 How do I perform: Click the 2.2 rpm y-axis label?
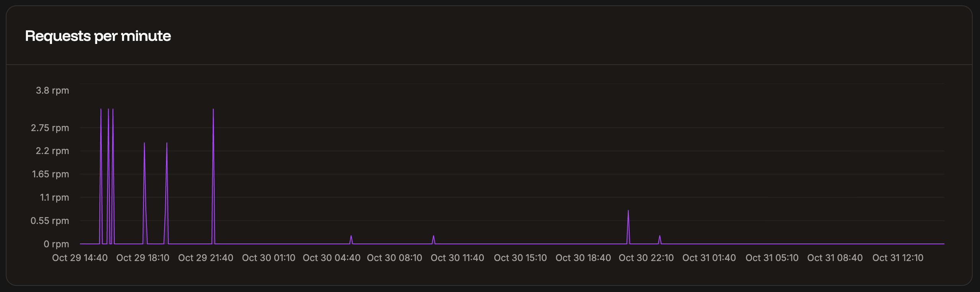tap(52, 151)
